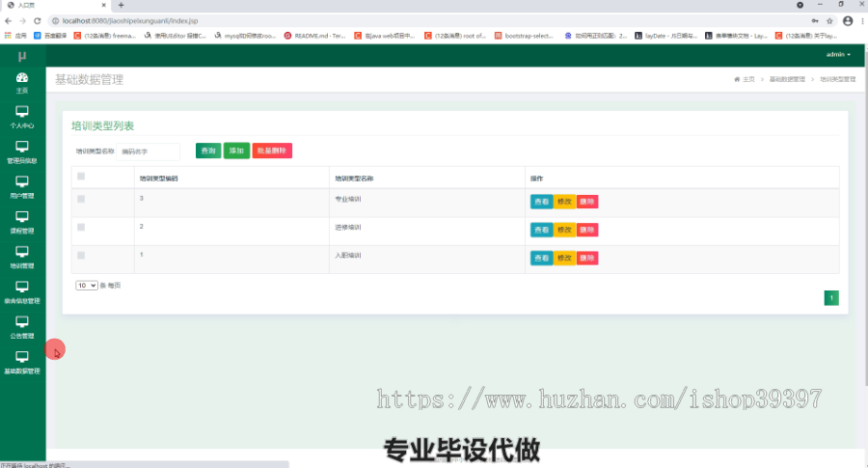
Task: Open a new browser tab
Action: 121,5
